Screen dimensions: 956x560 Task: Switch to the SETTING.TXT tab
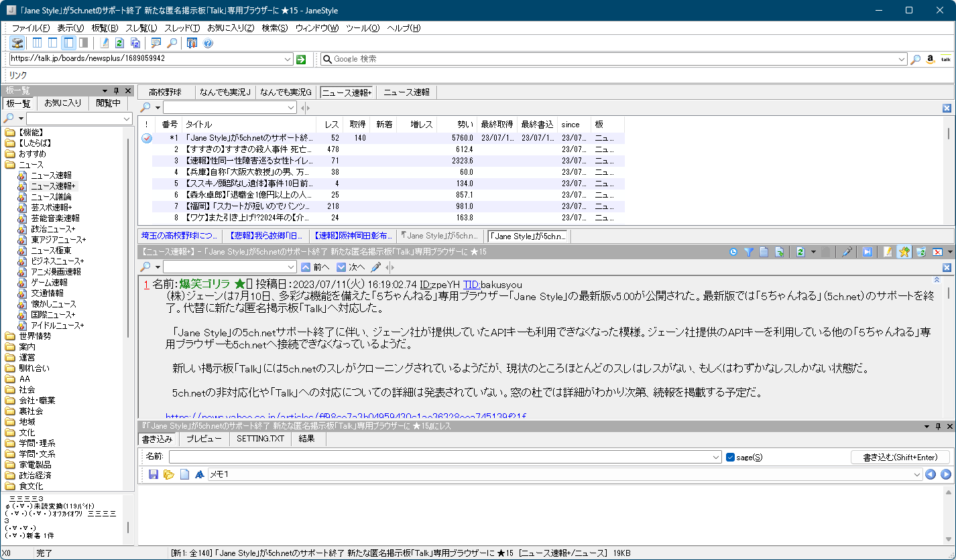pyautogui.click(x=260, y=439)
